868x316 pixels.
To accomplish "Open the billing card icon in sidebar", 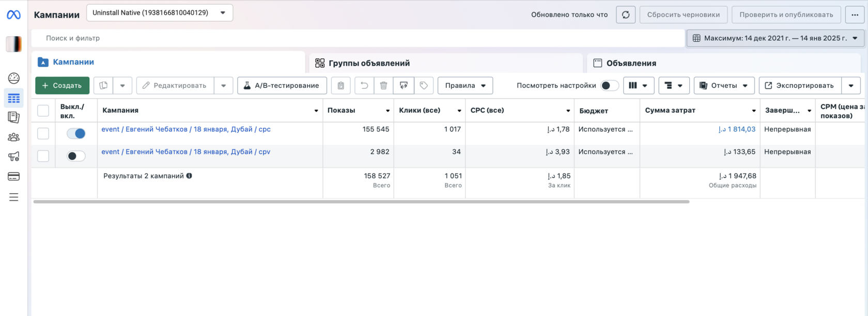I will click(14, 177).
